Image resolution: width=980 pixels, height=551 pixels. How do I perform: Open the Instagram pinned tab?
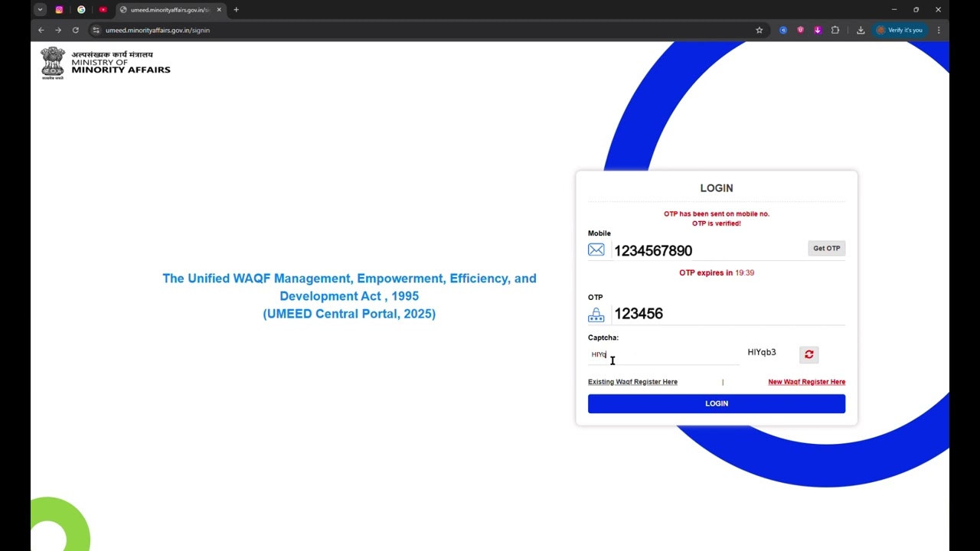[59, 10]
